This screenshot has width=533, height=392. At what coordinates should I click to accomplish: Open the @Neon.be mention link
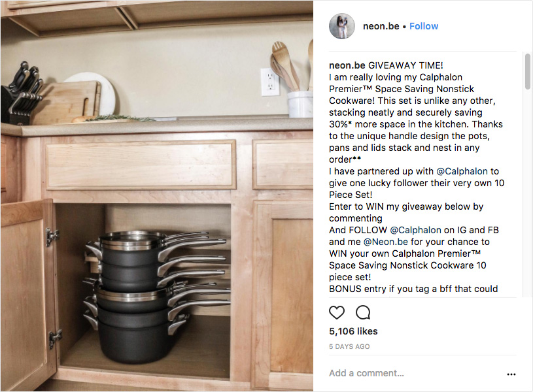point(385,242)
